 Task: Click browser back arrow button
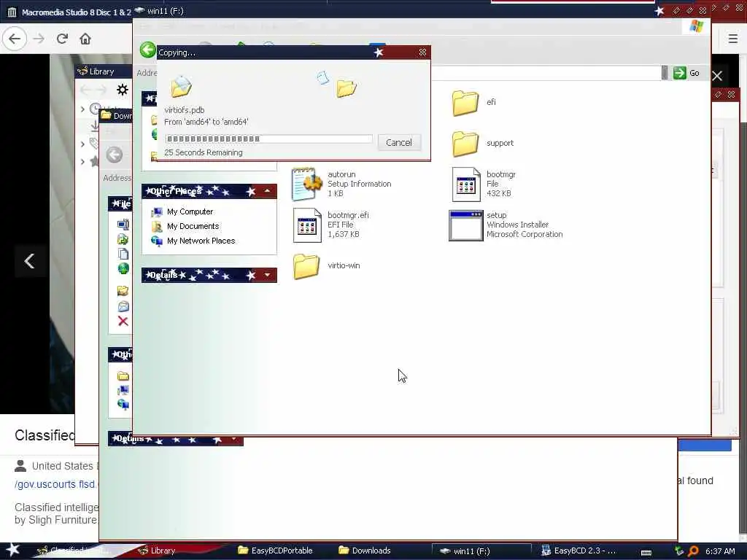click(x=15, y=39)
